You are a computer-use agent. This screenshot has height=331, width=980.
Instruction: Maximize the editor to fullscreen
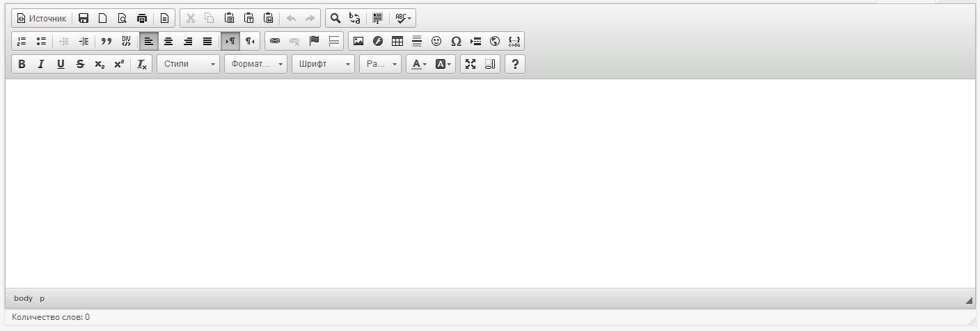click(471, 64)
